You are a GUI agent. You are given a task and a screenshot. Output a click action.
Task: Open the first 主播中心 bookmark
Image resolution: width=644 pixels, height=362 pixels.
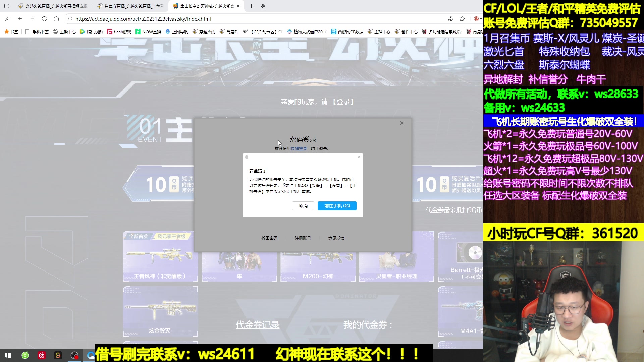pos(64,32)
